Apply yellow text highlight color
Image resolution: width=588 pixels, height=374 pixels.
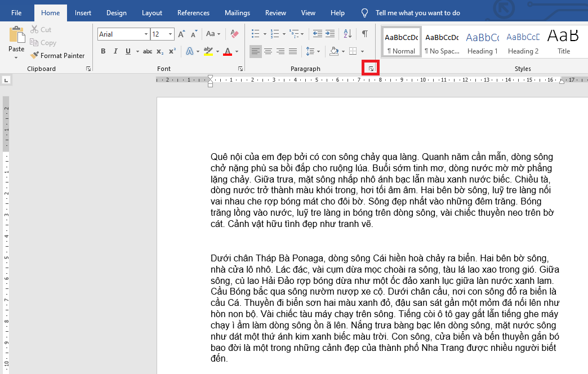(x=208, y=51)
